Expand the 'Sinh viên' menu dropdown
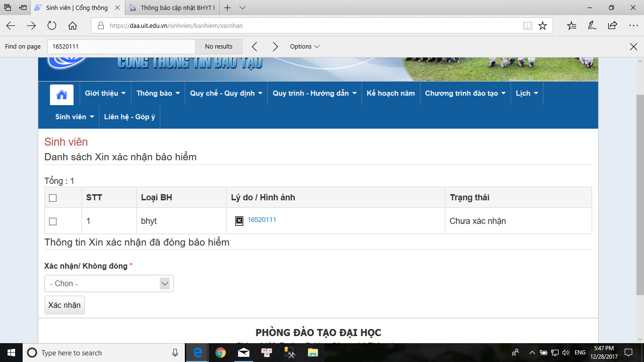Image resolution: width=644 pixels, height=362 pixels. click(74, 116)
